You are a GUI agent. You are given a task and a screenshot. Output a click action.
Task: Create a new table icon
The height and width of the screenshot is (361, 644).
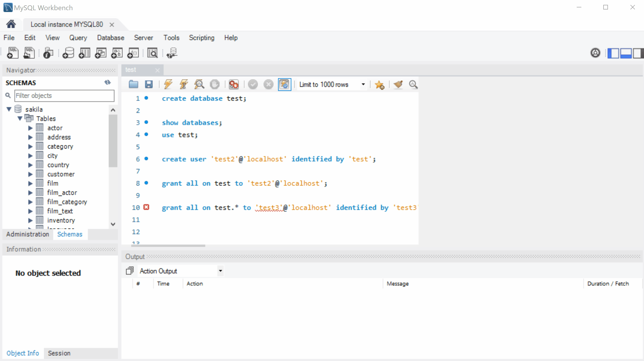84,53
